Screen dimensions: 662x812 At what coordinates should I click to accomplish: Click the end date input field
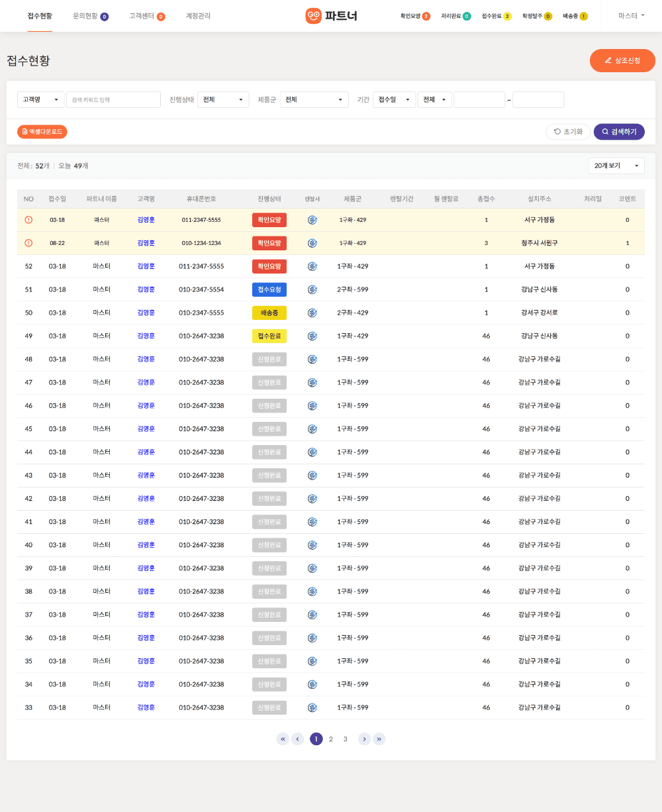point(538,99)
